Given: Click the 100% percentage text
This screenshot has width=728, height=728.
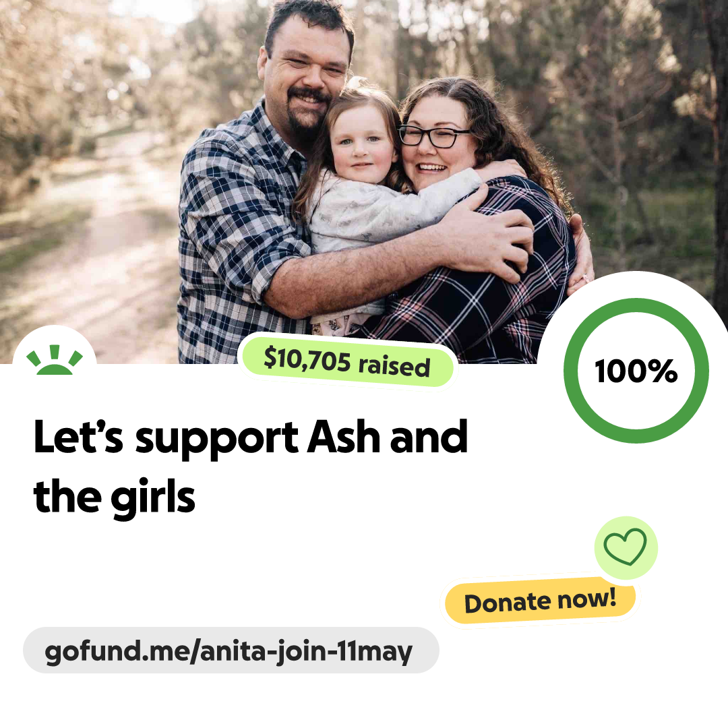Looking at the screenshot, I should 636,371.
